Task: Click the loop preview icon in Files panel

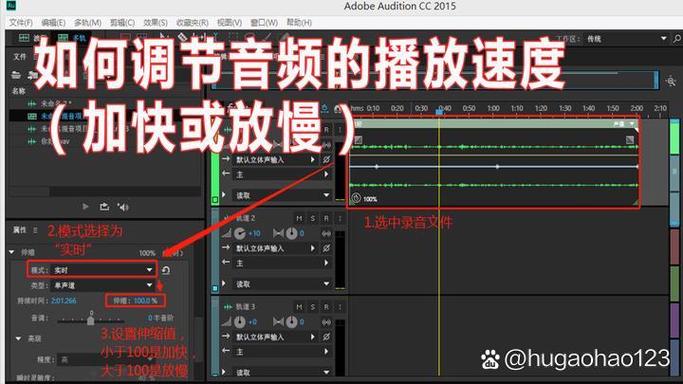Action: pos(104,207)
